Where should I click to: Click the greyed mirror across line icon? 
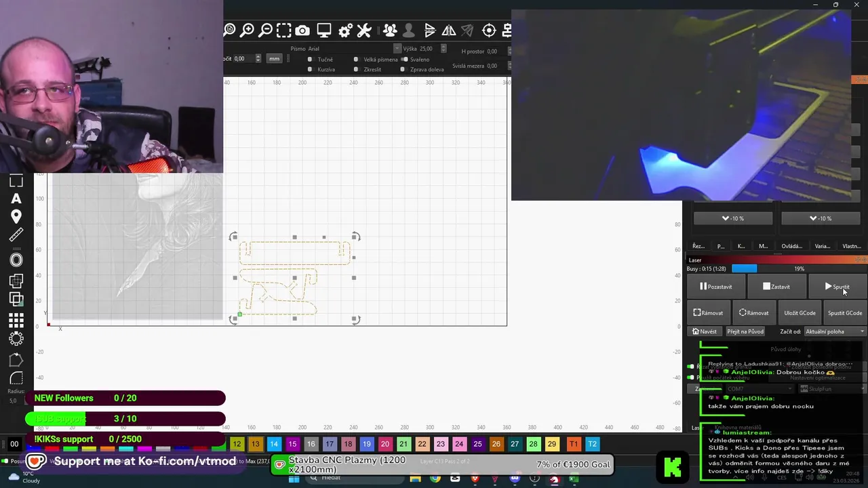click(467, 30)
